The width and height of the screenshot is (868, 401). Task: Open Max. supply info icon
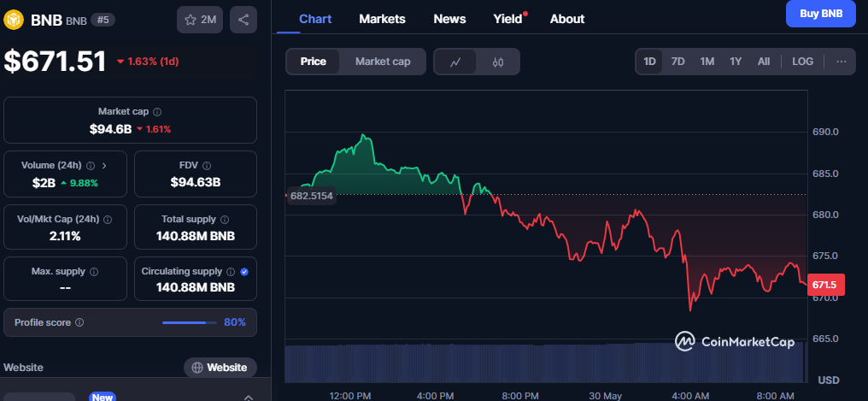(x=94, y=271)
